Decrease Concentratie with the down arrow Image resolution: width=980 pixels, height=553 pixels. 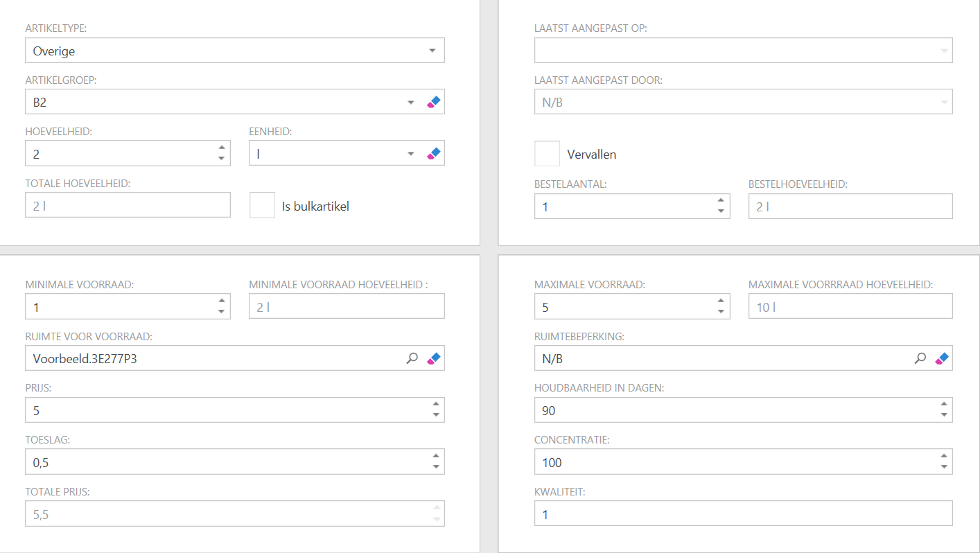point(943,467)
